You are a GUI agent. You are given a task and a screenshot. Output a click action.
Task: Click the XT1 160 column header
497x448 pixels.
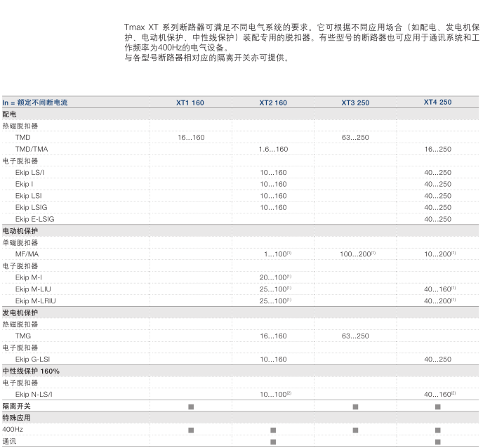point(190,103)
